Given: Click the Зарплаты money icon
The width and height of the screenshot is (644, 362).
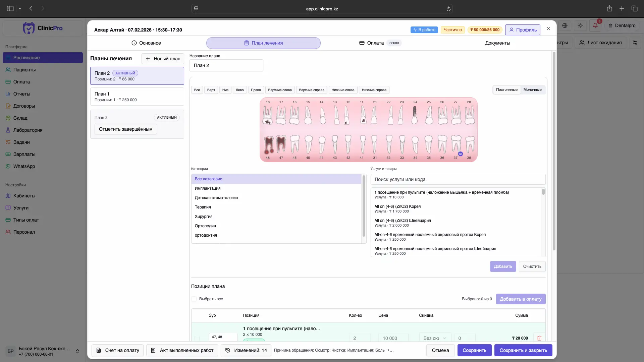Looking at the screenshot, I should point(8,154).
